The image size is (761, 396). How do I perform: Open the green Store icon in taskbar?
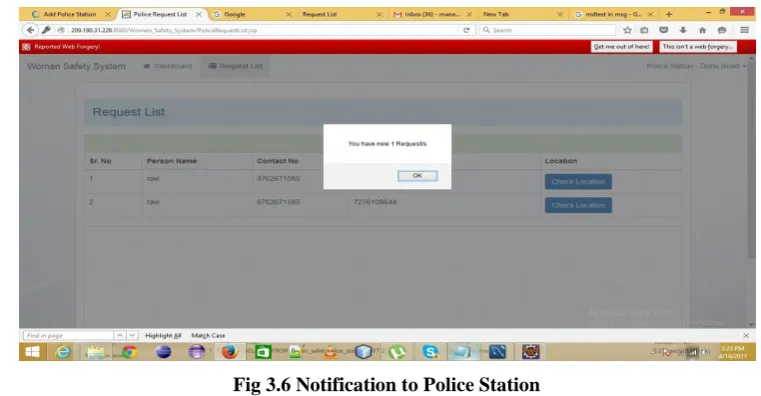tap(263, 352)
